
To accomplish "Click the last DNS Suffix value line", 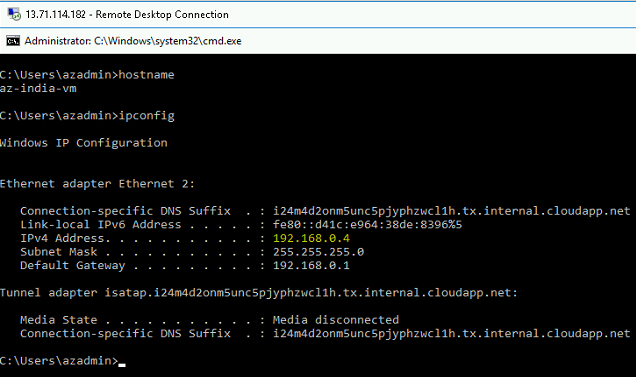I will [x=451, y=334].
